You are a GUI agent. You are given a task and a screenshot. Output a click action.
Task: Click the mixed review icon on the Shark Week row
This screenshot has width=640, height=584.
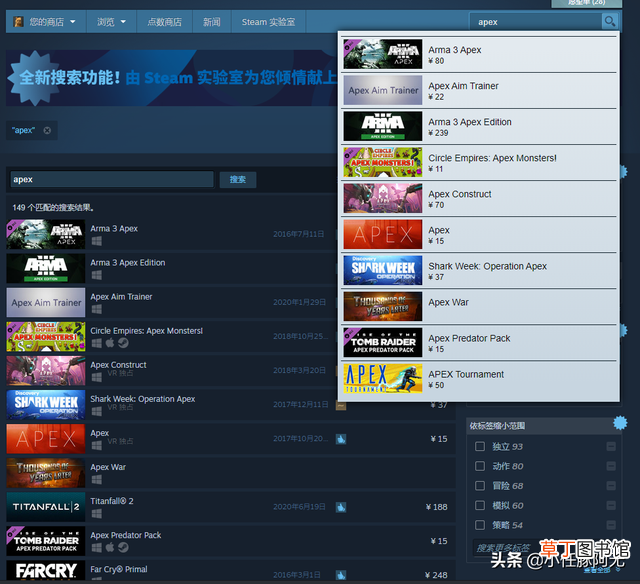pos(341,405)
